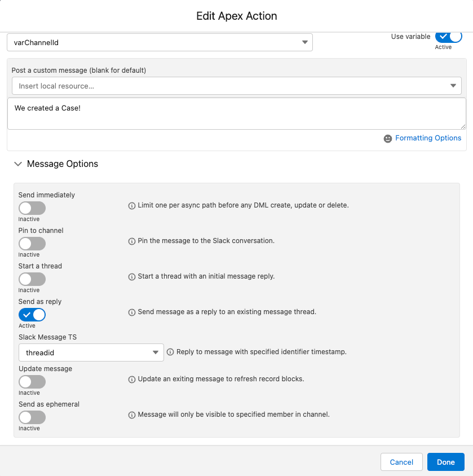Disable the Send as reply toggle
The width and height of the screenshot is (473, 476).
(x=32, y=315)
